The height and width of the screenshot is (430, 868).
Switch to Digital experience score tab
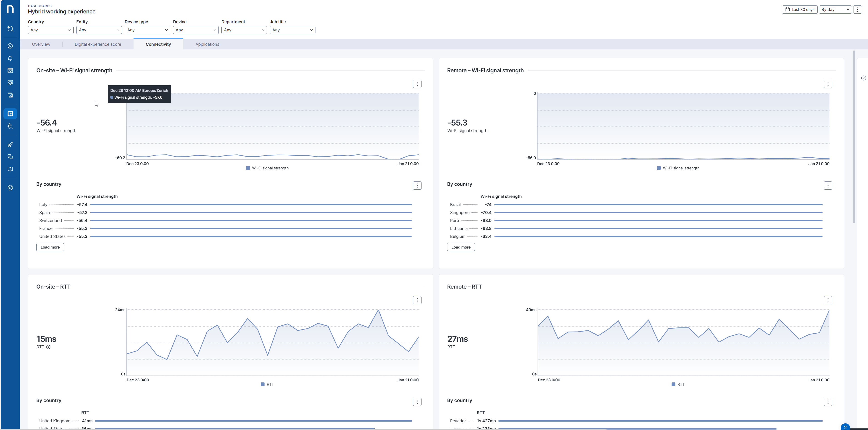98,44
